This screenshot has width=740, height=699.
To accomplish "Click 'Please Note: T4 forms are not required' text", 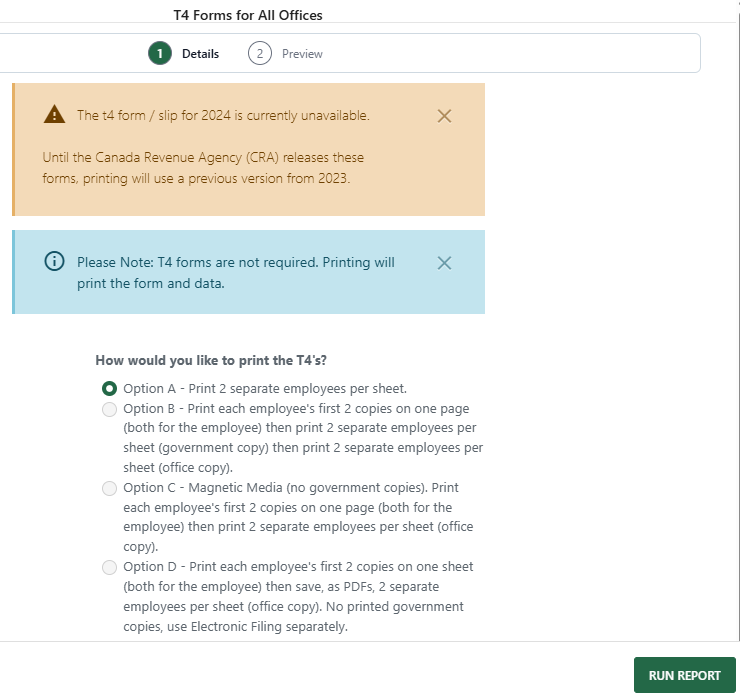I will 198,262.
